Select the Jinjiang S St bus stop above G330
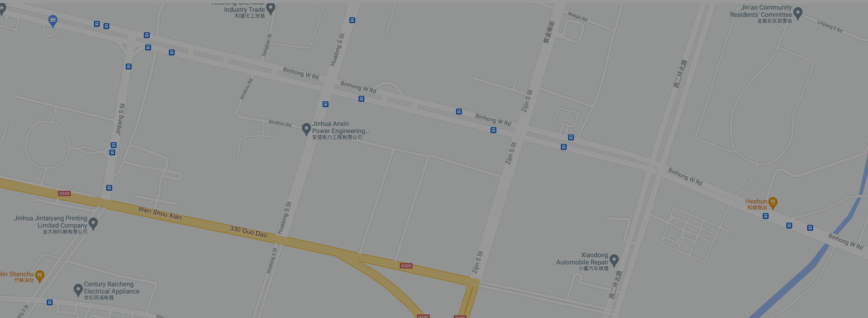Image resolution: width=868 pixels, height=318 pixels. (x=109, y=188)
